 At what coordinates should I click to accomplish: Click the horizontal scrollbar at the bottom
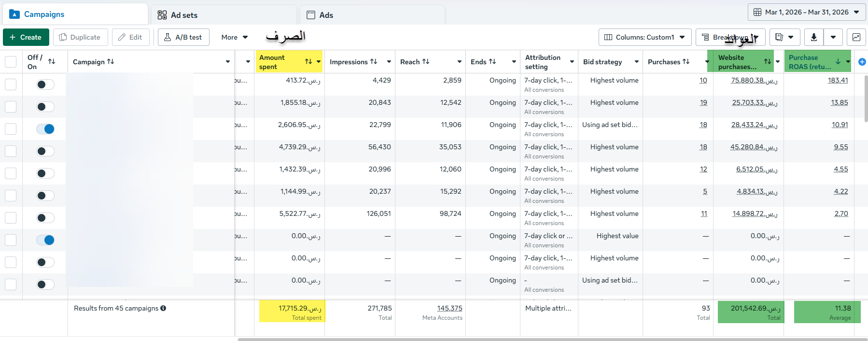553,339
